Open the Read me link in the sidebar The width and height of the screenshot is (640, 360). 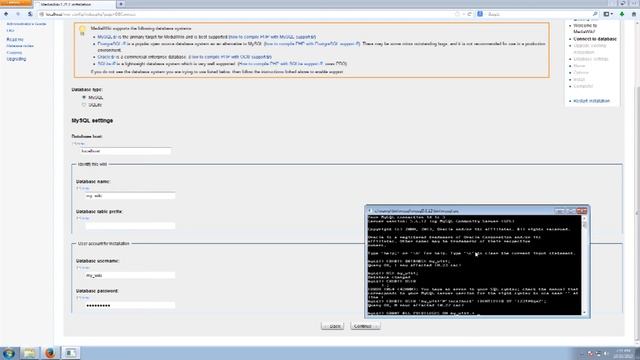(x=15, y=40)
